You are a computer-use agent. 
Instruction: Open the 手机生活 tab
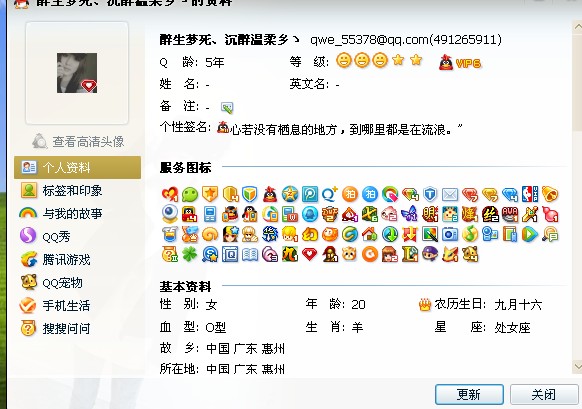pos(77,305)
